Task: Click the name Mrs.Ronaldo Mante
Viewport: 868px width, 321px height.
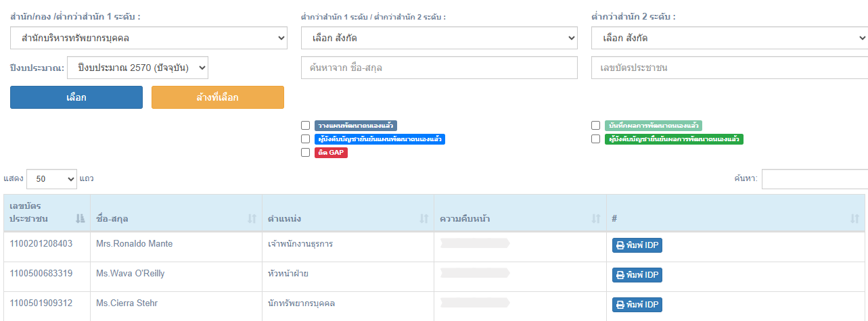Action: (x=134, y=243)
